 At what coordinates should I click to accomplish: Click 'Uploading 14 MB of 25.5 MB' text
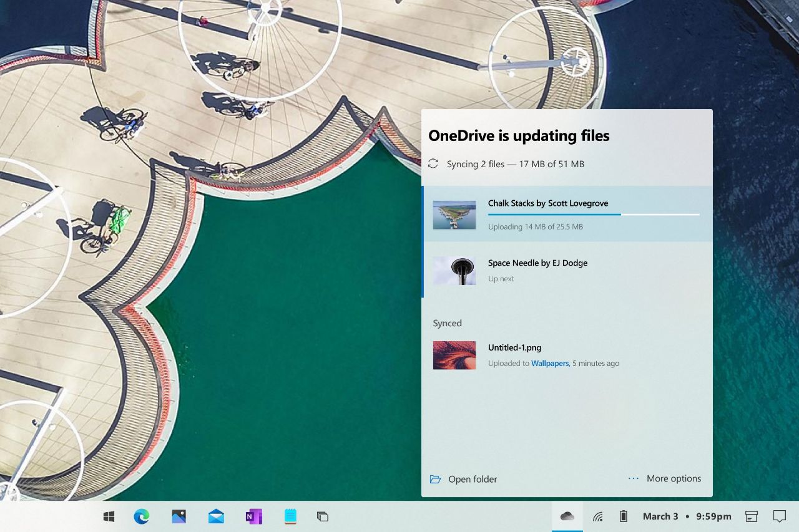(x=536, y=227)
